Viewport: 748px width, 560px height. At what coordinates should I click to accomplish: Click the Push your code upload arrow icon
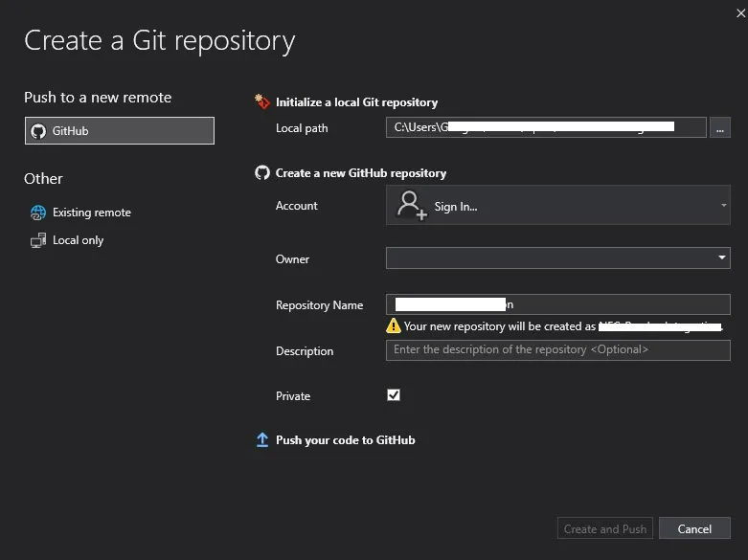262,440
